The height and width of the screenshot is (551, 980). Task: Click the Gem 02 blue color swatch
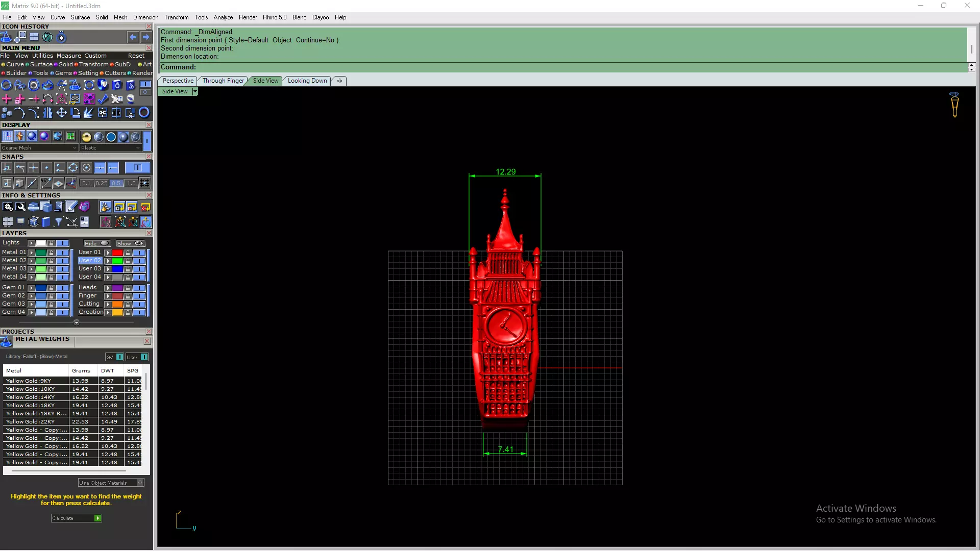click(41, 296)
